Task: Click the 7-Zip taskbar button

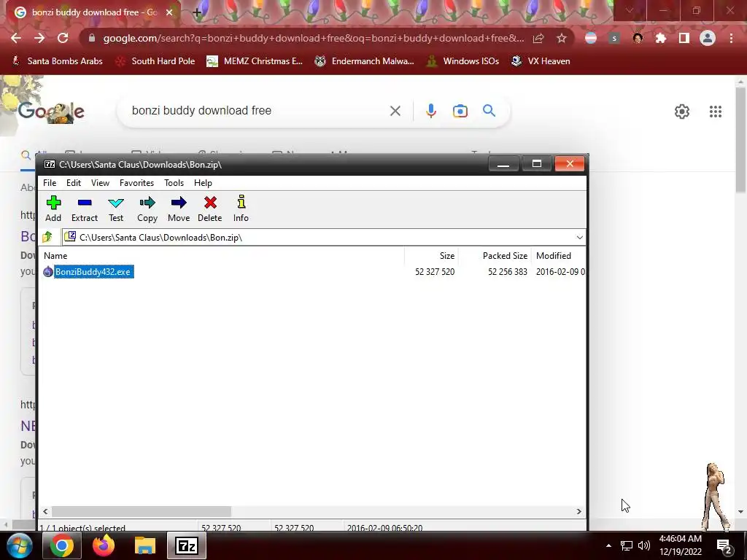Action: tap(187, 545)
